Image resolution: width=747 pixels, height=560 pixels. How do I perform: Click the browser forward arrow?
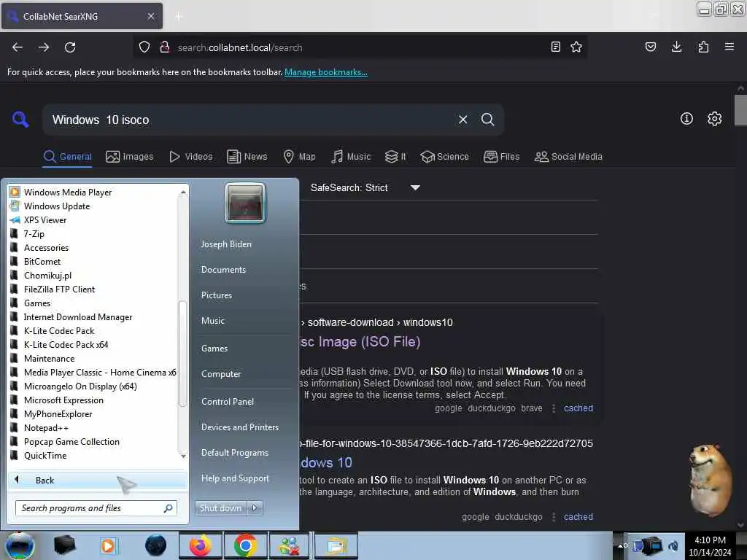[x=44, y=47]
